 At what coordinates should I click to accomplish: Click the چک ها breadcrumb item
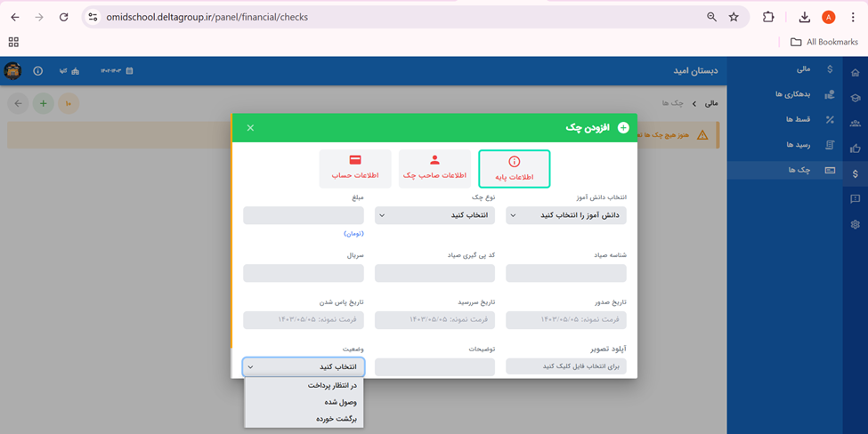(673, 103)
